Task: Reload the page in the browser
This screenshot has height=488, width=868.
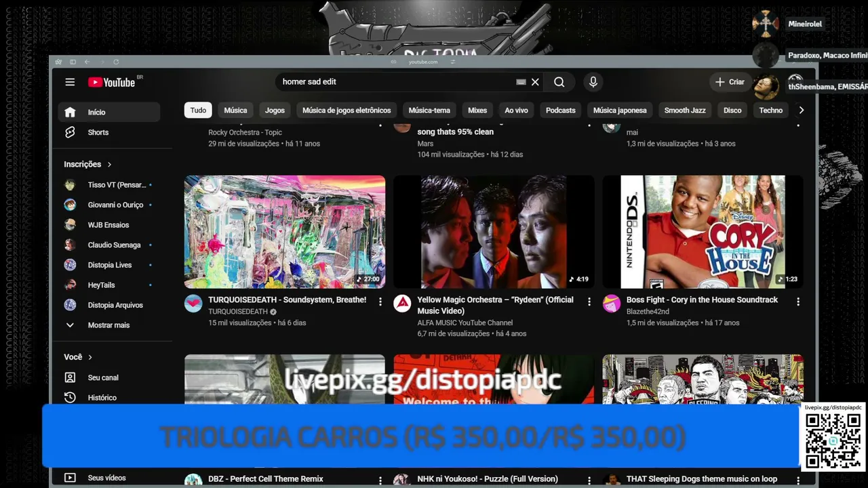Action: click(x=116, y=62)
